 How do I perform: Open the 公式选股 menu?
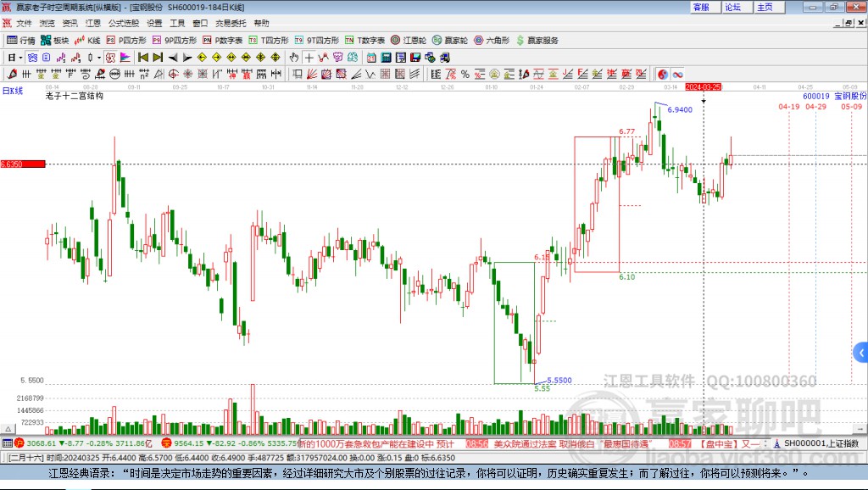click(124, 23)
